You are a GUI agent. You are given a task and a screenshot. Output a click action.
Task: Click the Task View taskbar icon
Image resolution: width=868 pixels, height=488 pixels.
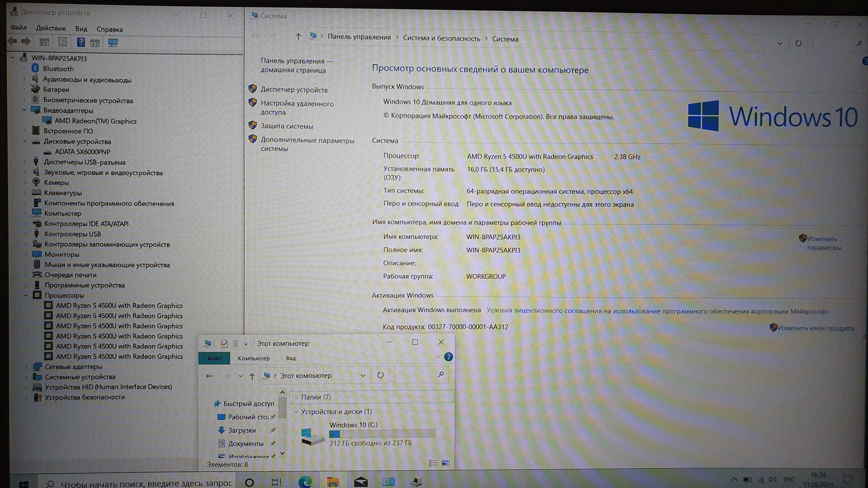point(276,482)
